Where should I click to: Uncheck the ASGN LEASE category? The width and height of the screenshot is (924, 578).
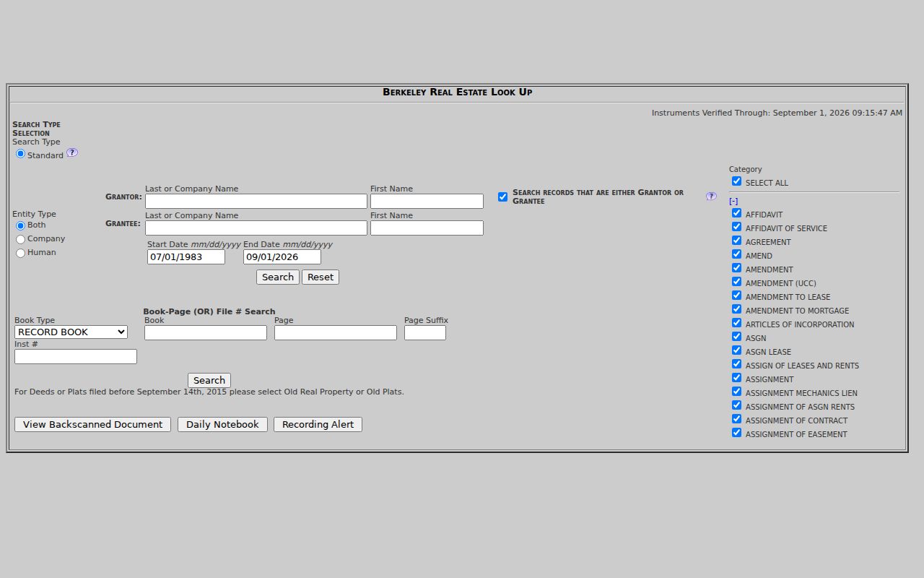coord(736,350)
